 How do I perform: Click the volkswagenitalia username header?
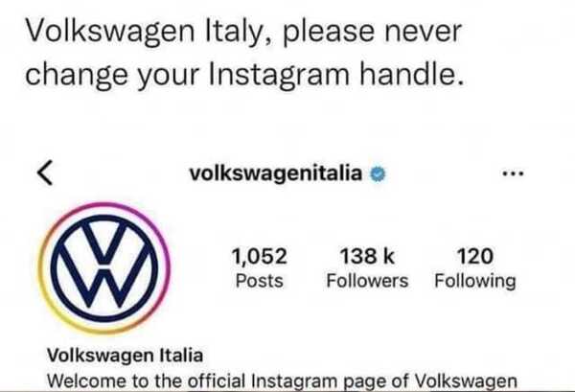tap(276, 173)
